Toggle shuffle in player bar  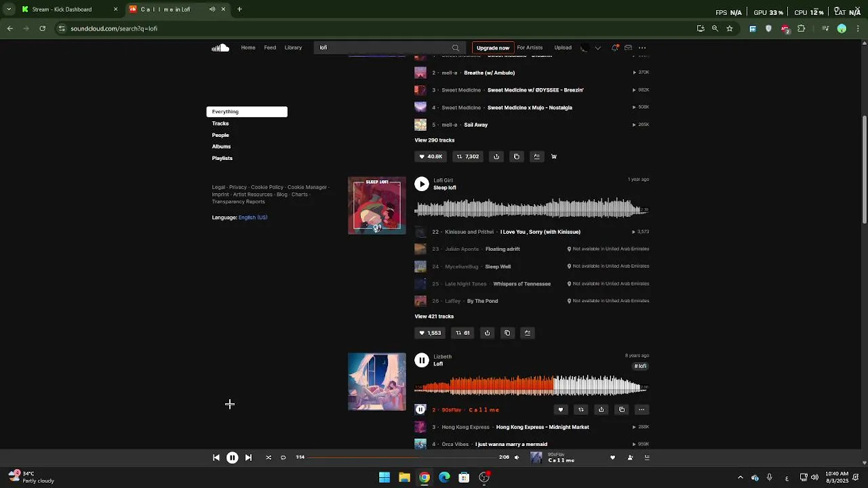point(269,457)
